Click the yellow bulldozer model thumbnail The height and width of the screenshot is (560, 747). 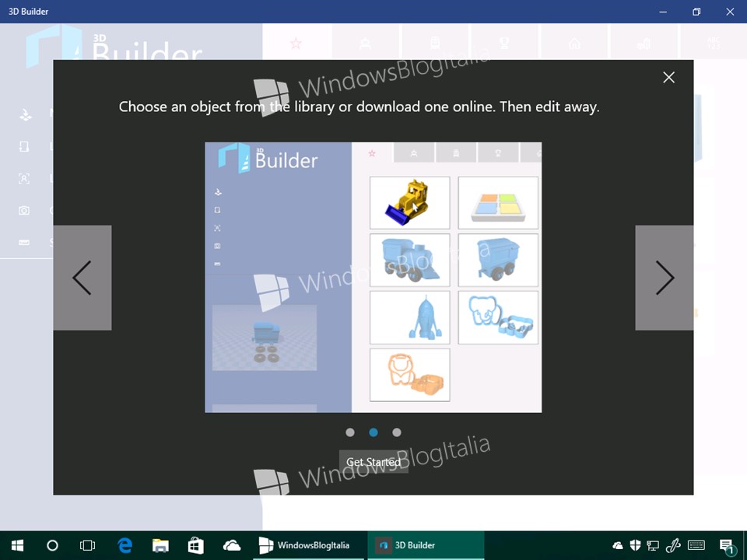click(x=410, y=203)
